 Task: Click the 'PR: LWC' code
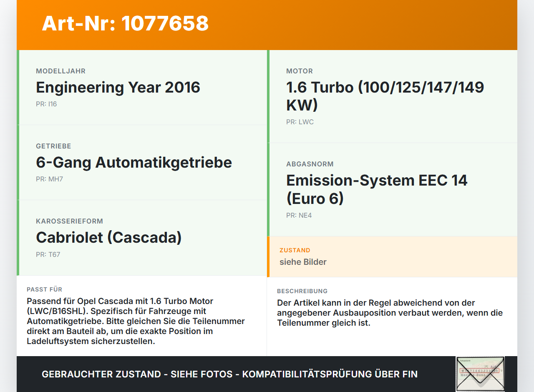[x=300, y=122]
